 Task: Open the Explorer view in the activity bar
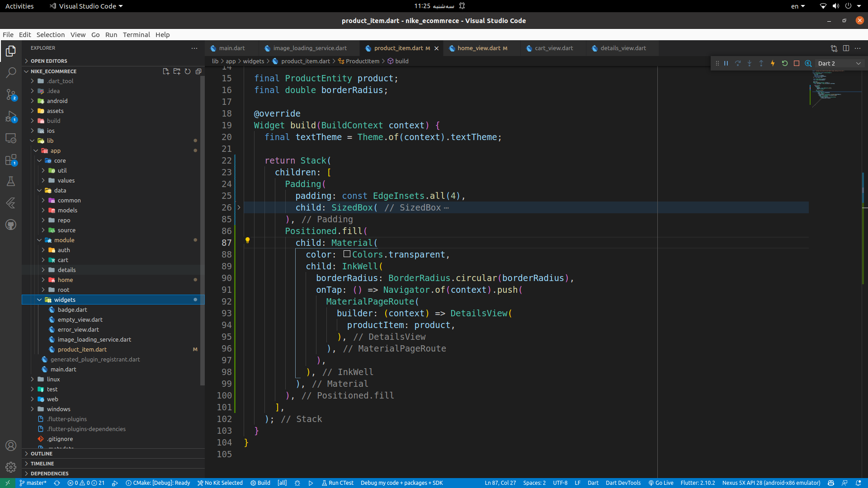[11, 51]
